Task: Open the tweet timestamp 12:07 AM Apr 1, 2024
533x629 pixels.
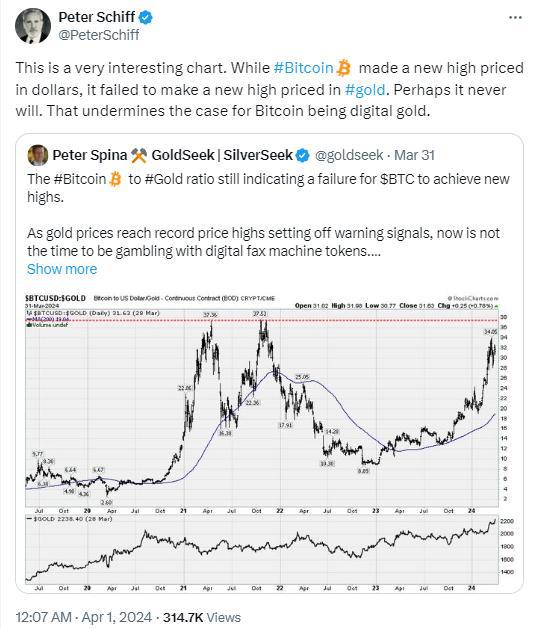Action: [84, 617]
